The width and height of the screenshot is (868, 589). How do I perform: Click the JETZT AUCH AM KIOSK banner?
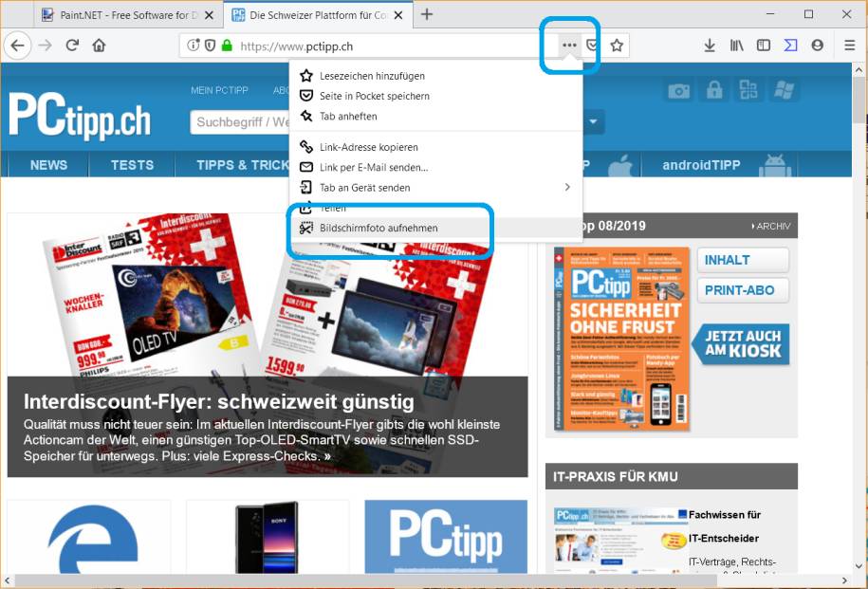[x=741, y=343]
